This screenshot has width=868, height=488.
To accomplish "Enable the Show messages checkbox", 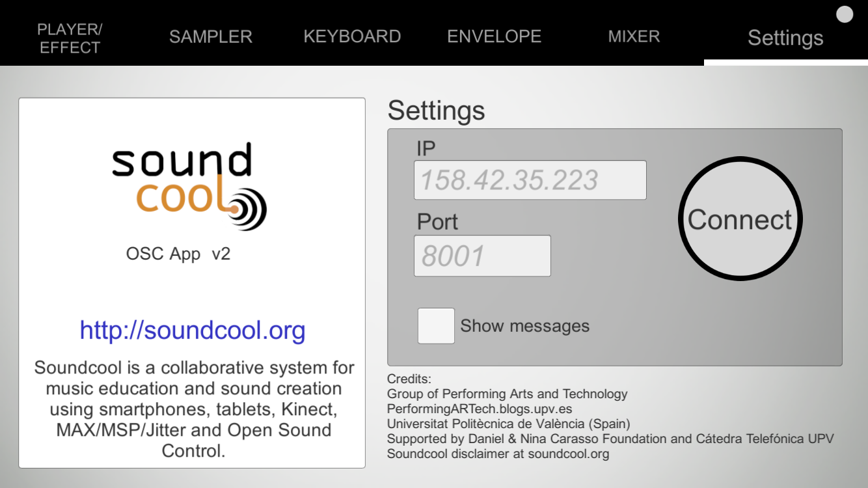I will 436,325.
